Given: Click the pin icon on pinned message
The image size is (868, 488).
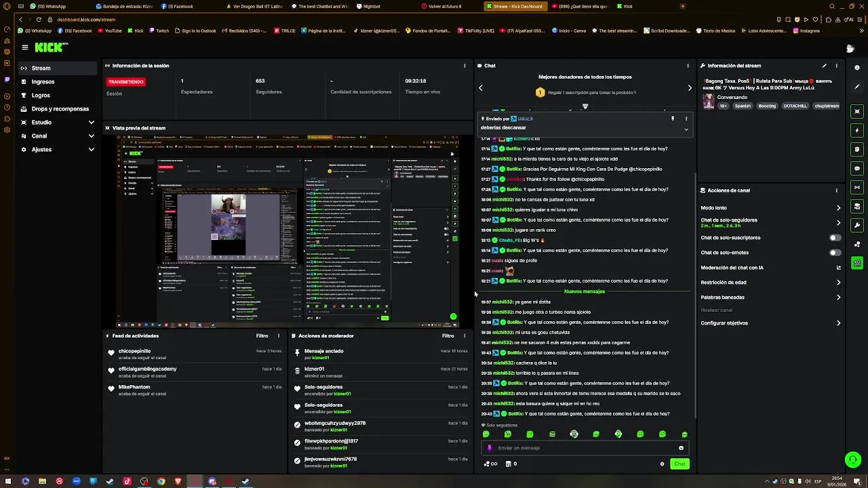Looking at the screenshot, I should [673, 119].
